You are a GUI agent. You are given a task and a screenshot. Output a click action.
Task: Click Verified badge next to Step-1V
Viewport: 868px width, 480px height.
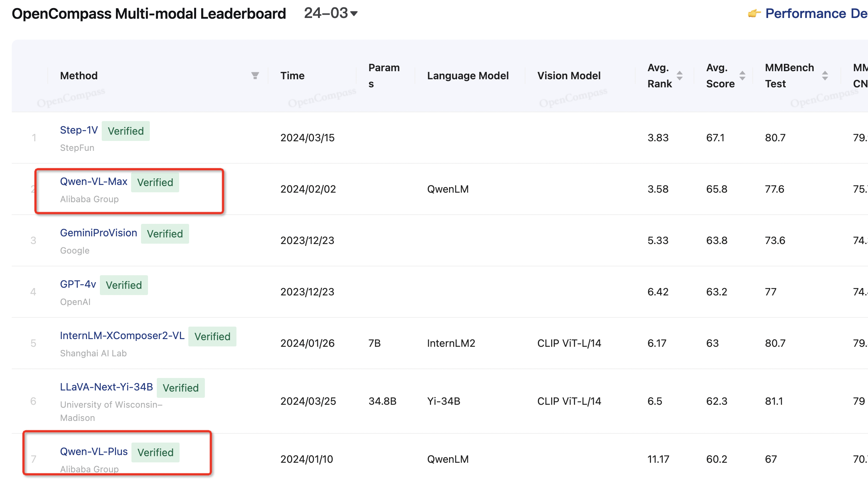[126, 131]
